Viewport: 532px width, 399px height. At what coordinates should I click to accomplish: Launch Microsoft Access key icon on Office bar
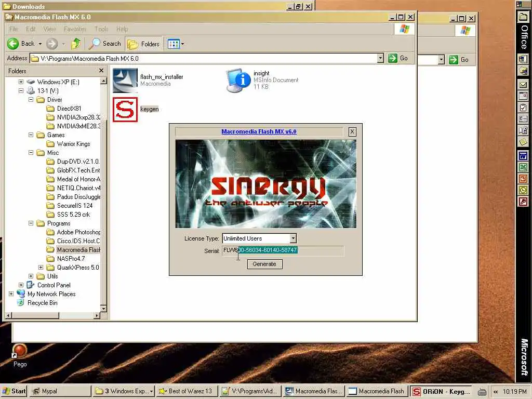coord(523,202)
